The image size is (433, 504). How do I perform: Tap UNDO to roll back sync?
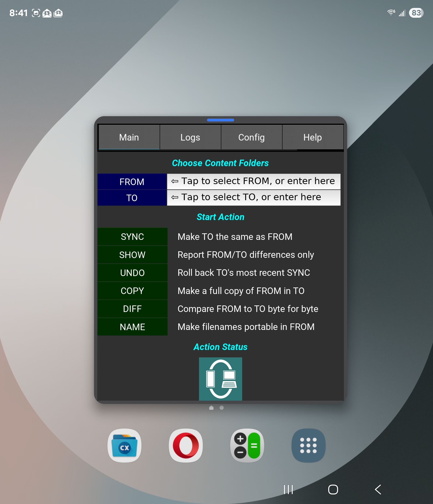tap(132, 273)
